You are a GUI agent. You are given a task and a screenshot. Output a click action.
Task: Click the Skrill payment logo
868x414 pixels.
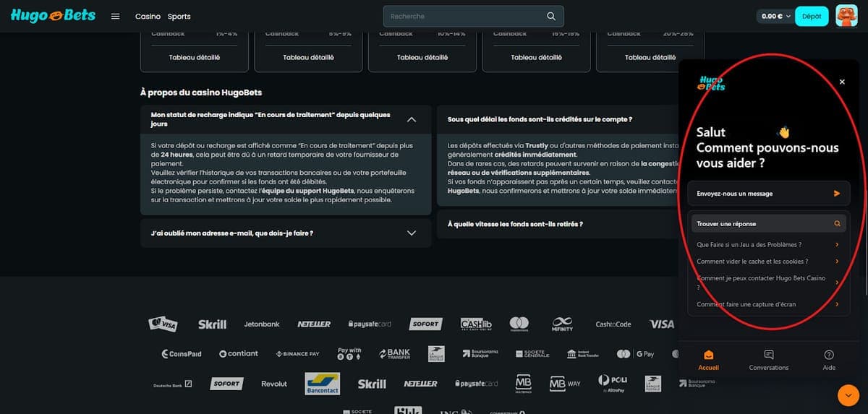click(212, 324)
